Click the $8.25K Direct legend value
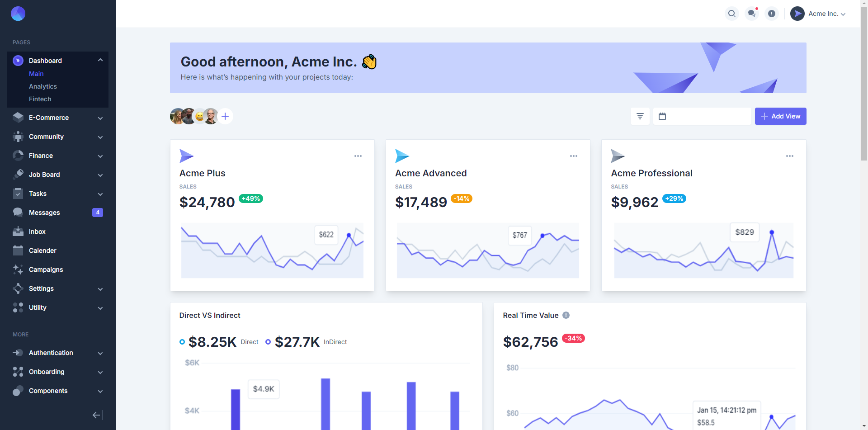Viewport: 868px width, 430px height. click(x=212, y=342)
